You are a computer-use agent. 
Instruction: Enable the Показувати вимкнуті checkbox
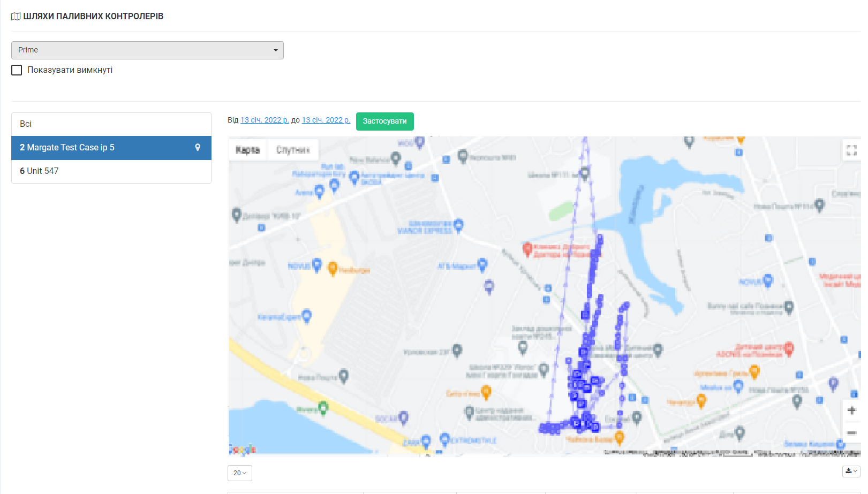tap(17, 70)
